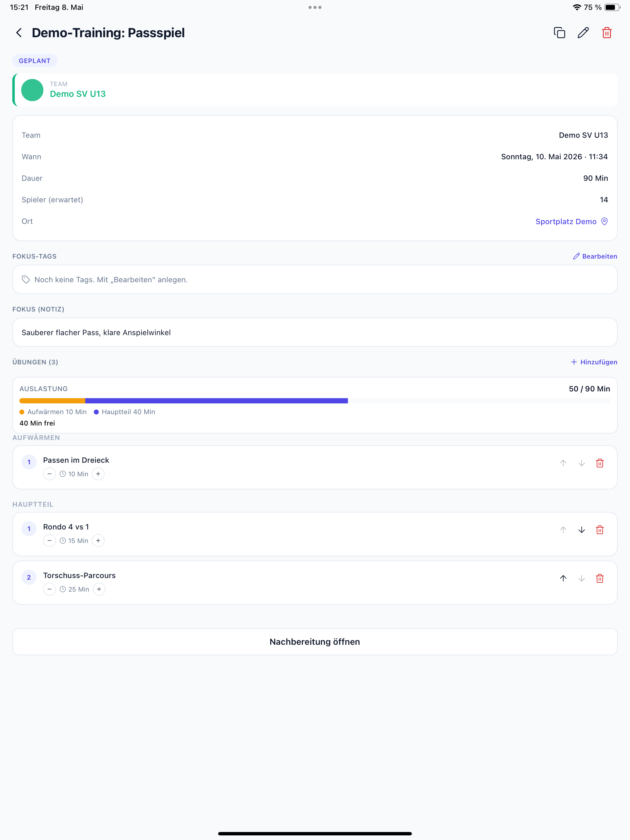Tap the 90 Min duration value
Image resolution: width=630 pixels, height=840 pixels.
[x=596, y=178]
